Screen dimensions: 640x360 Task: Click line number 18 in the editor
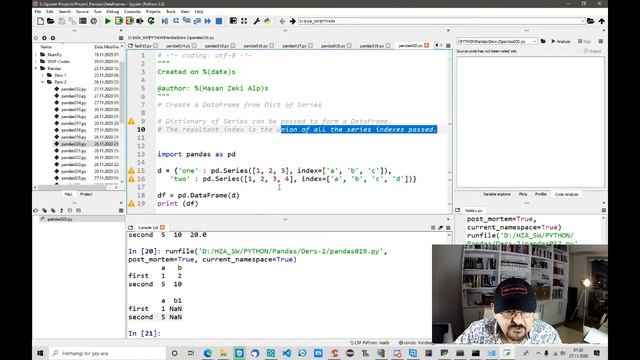click(141, 195)
